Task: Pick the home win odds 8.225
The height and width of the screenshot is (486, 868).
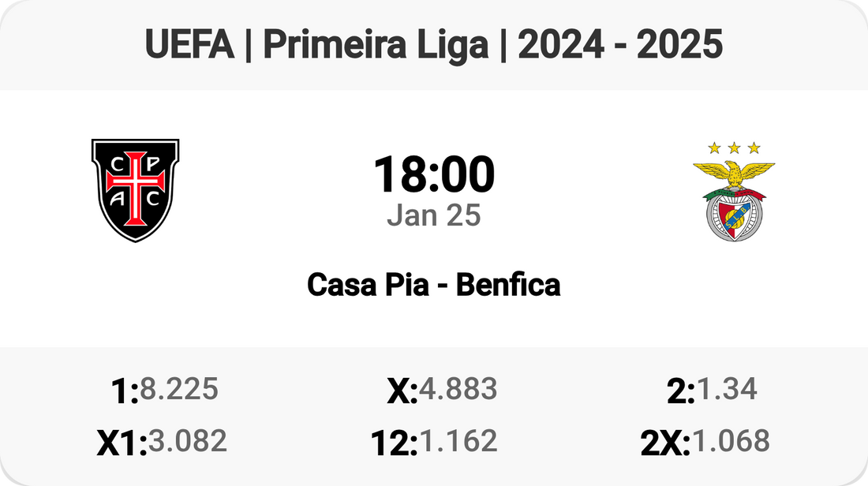Action: [x=179, y=389]
